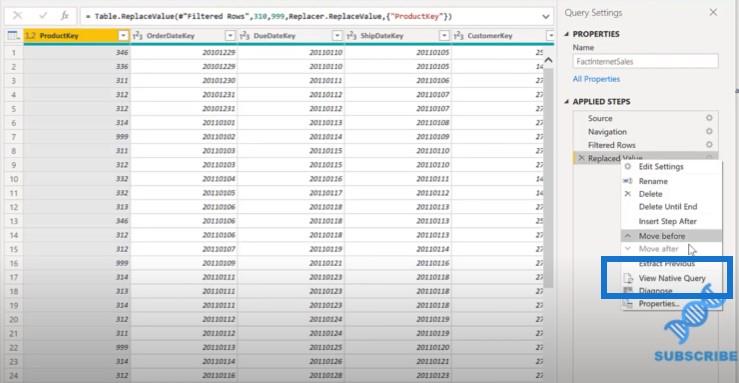Click the vertical scrollbar up arrow
The image size is (739, 383).
point(548,60)
